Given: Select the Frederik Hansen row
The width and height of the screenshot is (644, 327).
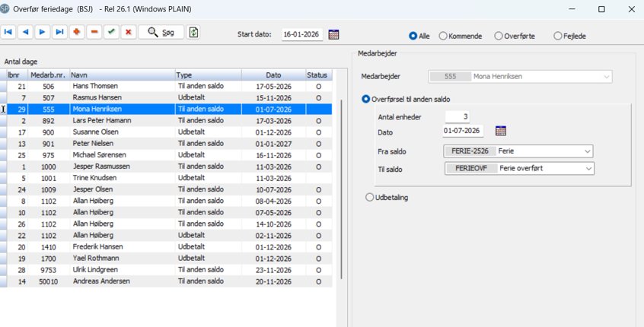Looking at the screenshot, I should pyautogui.click(x=166, y=247).
